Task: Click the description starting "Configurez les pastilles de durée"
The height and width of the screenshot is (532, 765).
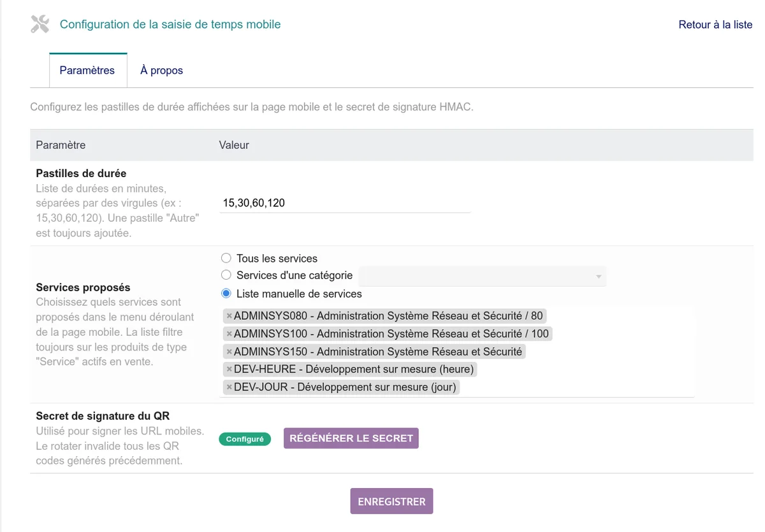Action: [x=252, y=107]
